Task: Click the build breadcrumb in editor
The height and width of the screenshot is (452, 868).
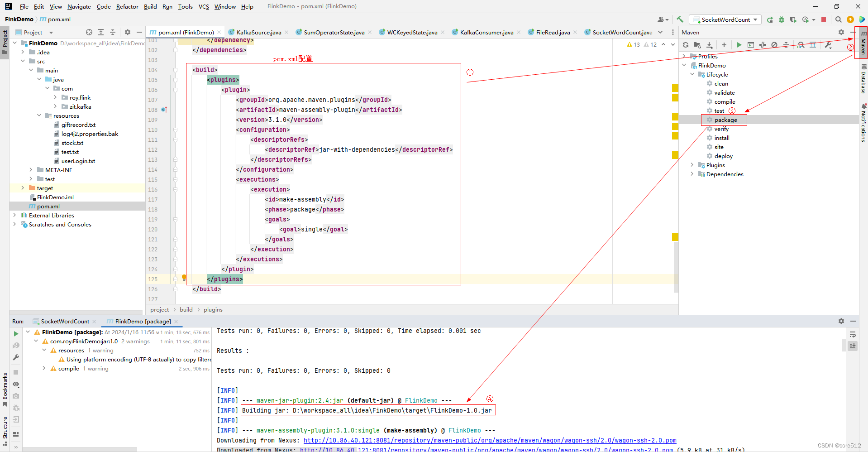Action: tap(186, 309)
